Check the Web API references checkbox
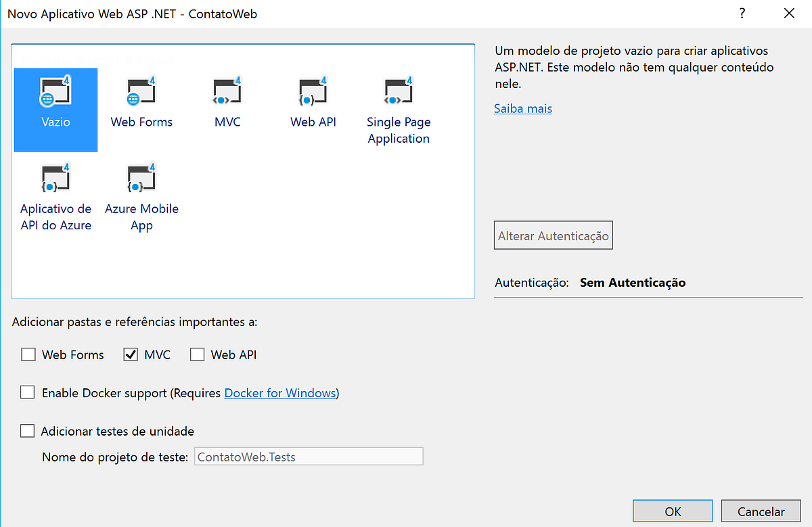812x527 pixels. (197, 354)
